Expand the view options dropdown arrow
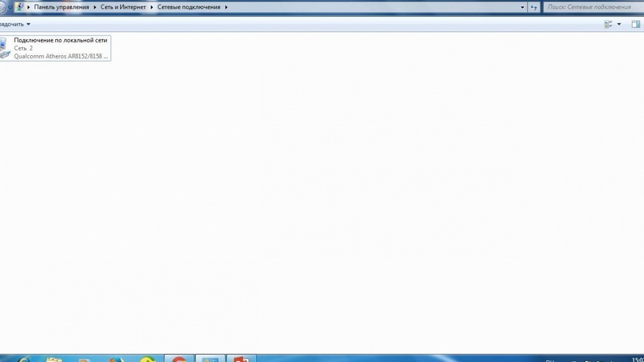644x362 pixels. pyautogui.click(x=619, y=24)
